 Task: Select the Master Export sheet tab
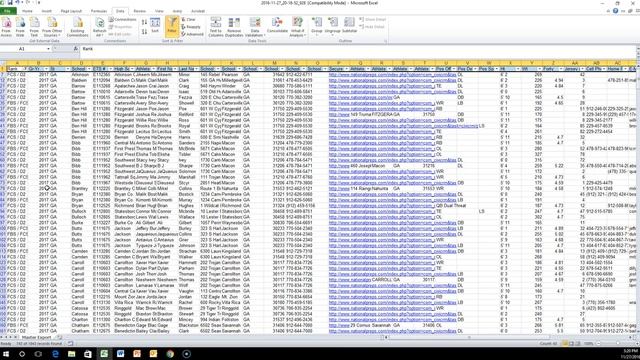[x=36, y=338]
